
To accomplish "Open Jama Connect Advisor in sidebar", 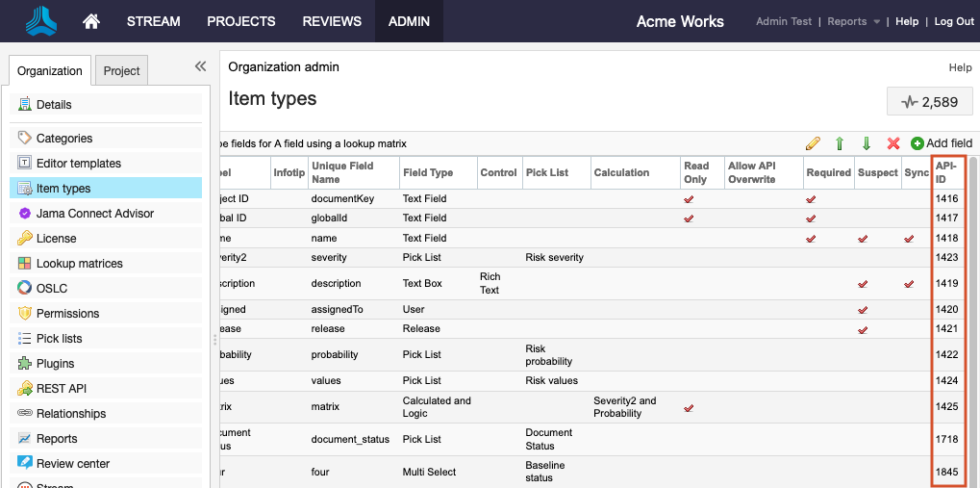I will tap(94, 214).
